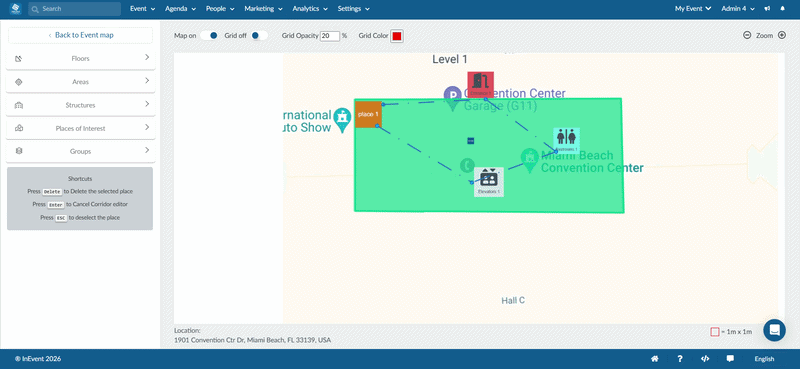Expand the Floors section
The width and height of the screenshot is (800, 369).
81,58
